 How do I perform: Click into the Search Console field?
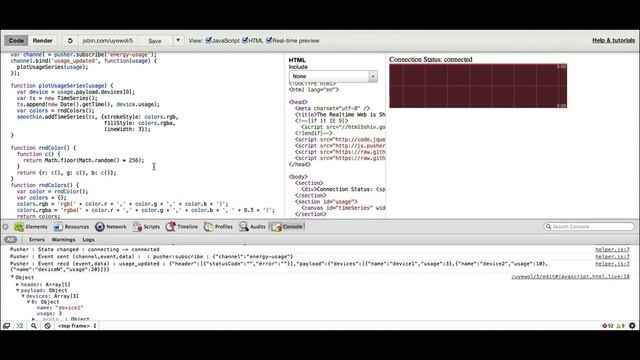[x=590, y=227]
